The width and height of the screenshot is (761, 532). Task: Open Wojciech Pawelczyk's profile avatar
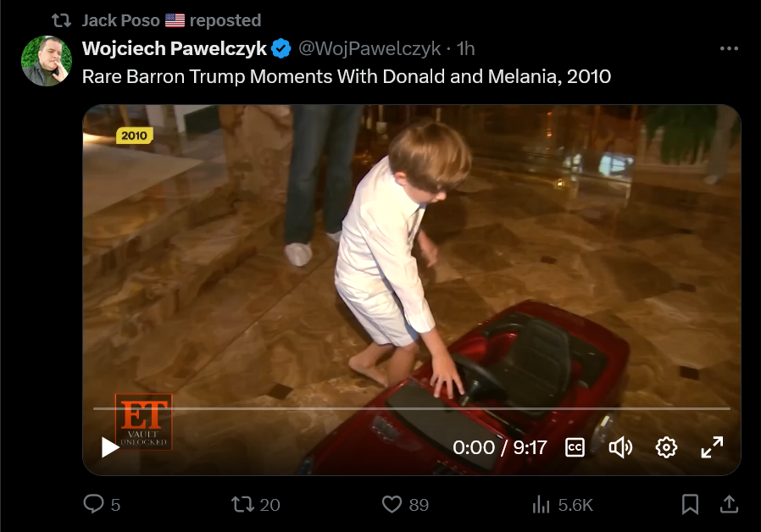pos(47,61)
